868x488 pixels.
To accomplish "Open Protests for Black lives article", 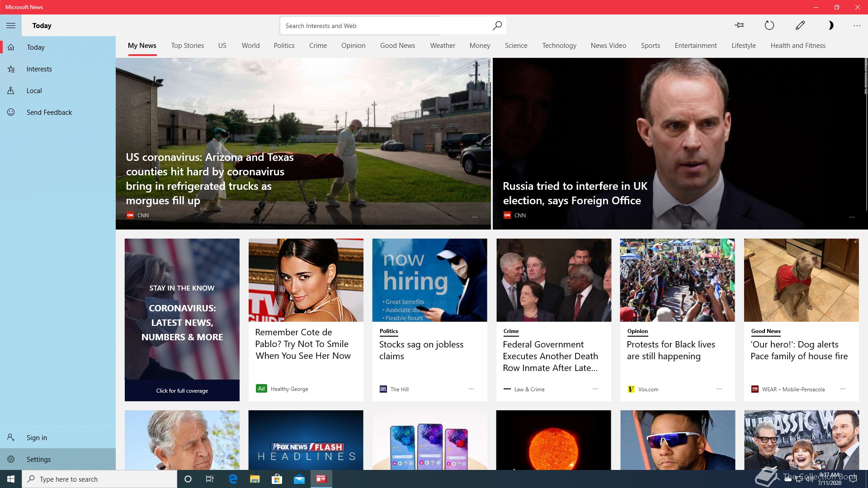I will 671,350.
